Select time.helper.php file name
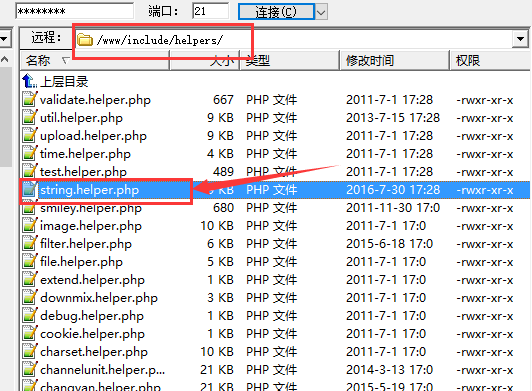The height and width of the screenshot is (391, 532). point(85,154)
